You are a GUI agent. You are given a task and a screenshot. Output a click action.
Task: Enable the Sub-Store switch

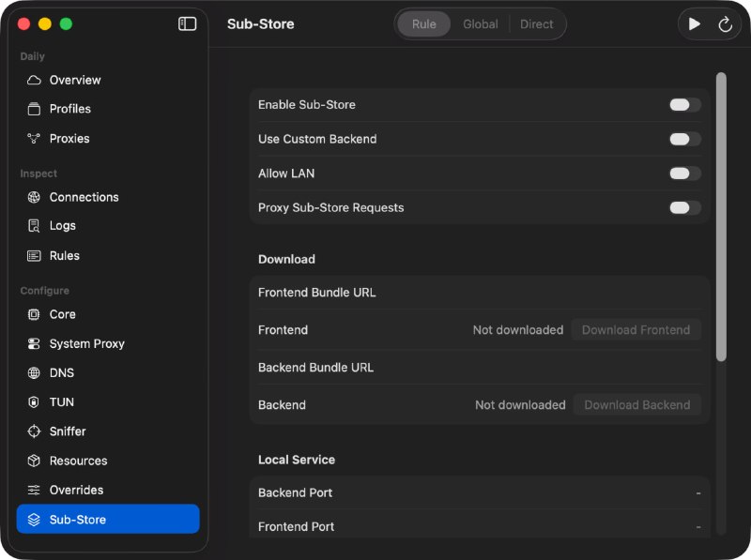click(x=685, y=105)
